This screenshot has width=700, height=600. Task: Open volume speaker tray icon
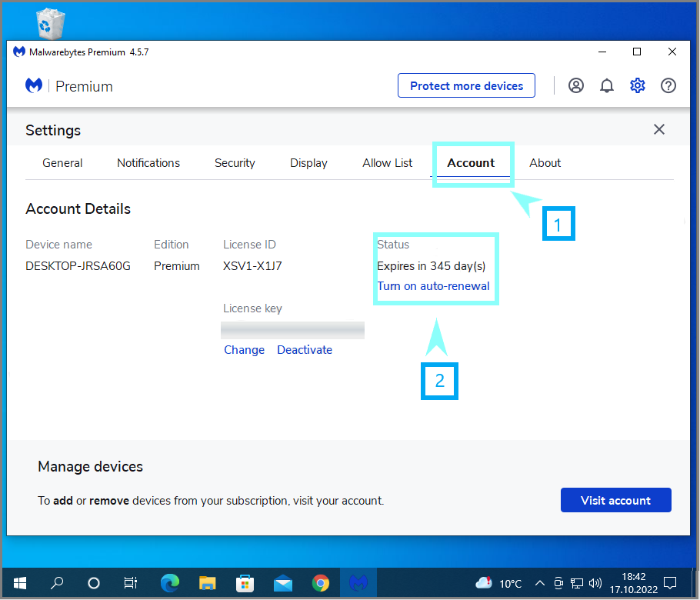[x=595, y=583]
